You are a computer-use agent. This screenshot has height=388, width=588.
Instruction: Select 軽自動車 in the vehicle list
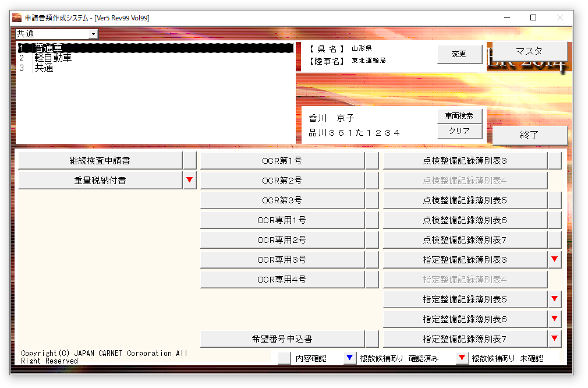(53, 58)
